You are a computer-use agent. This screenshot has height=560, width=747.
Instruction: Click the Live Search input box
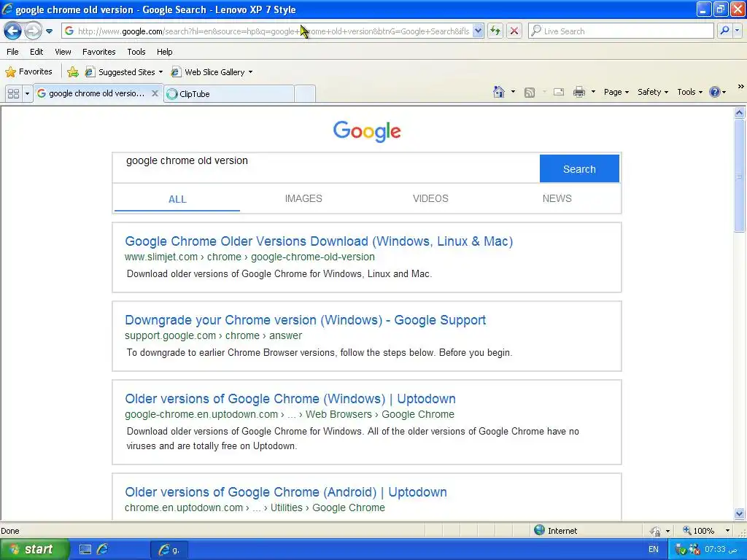pos(622,31)
